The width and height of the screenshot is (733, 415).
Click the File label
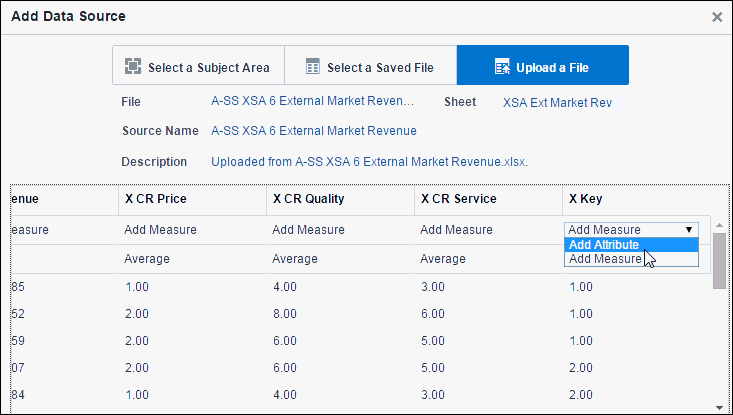coord(131,102)
